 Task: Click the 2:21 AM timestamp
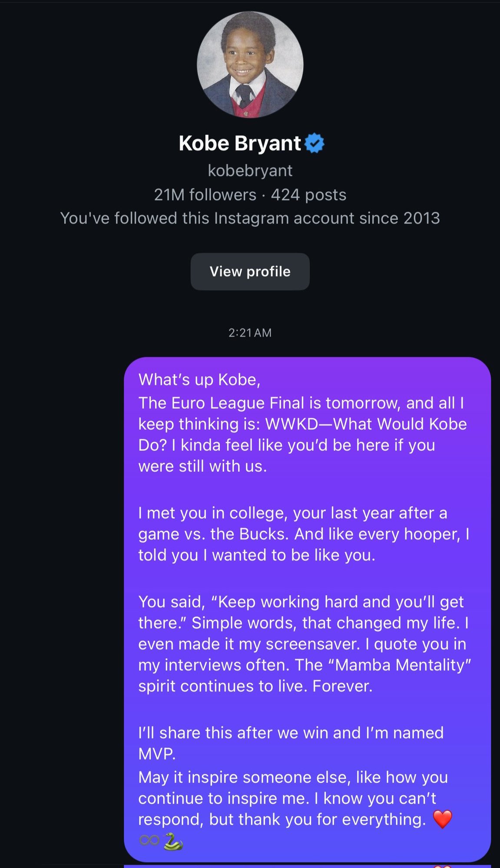tap(250, 333)
